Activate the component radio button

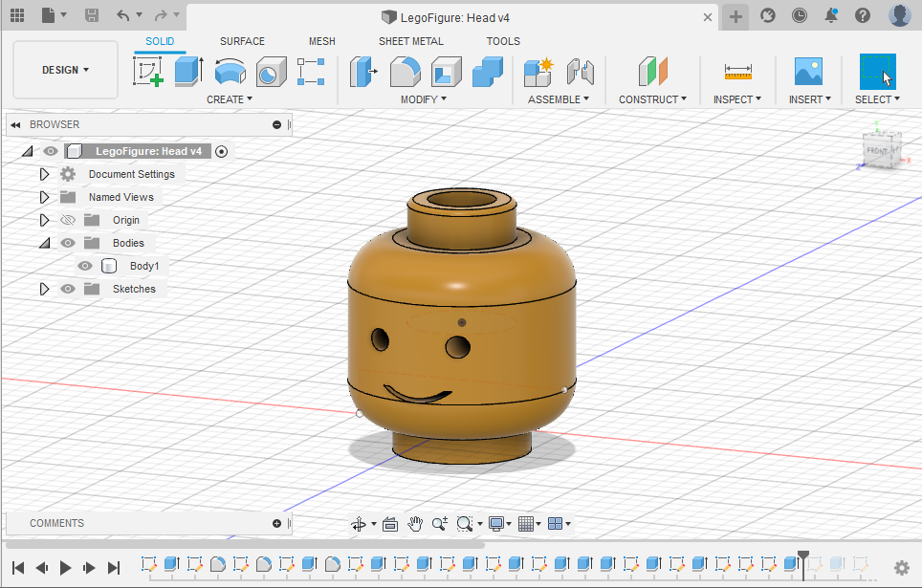(x=221, y=152)
